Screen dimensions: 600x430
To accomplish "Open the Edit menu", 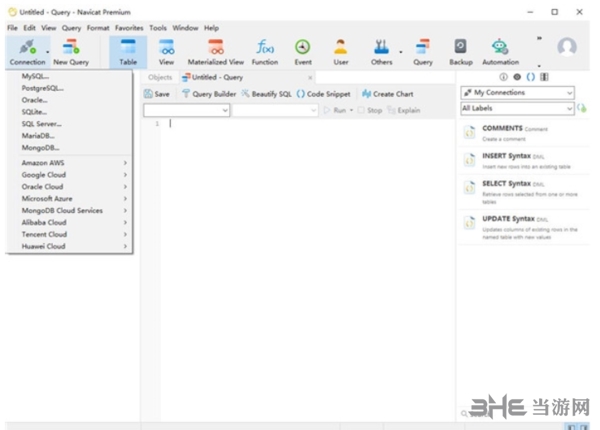I will (29, 28).
